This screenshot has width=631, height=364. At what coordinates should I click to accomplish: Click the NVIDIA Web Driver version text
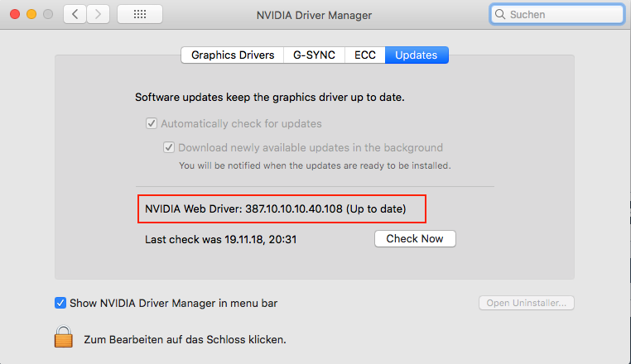coord(276,208)
